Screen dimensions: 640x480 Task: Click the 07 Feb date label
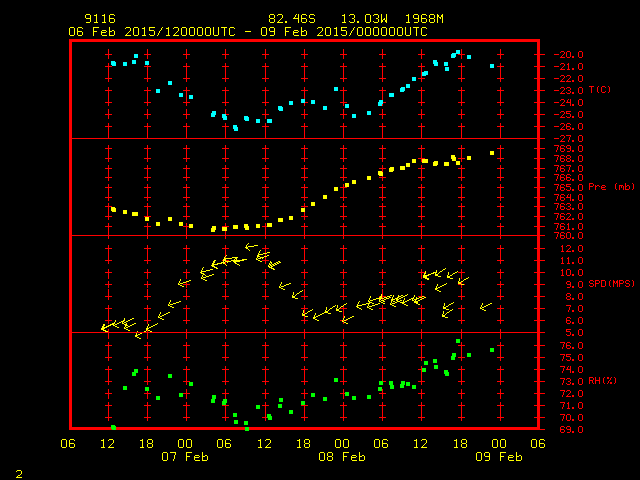(x=185, y=457)
